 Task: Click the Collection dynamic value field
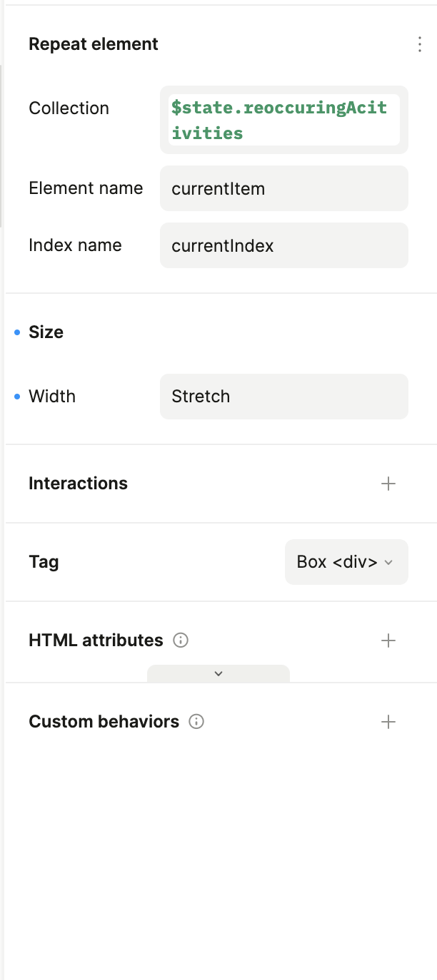283,120
